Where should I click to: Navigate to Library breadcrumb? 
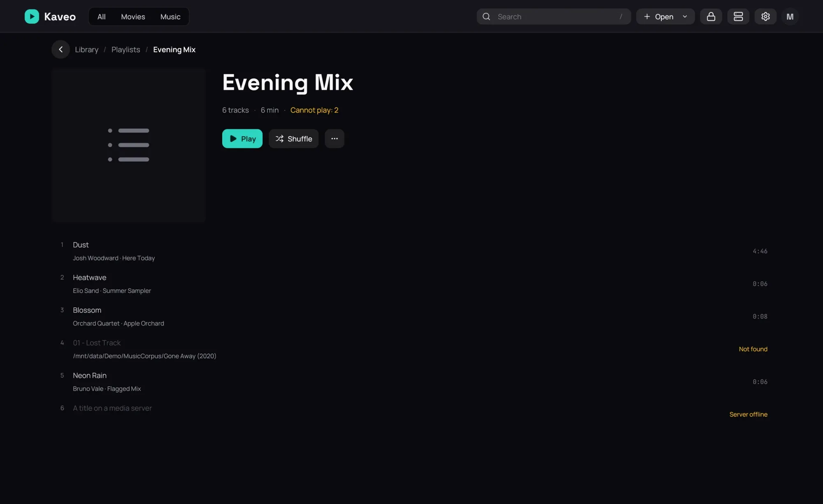coord(86,49)
